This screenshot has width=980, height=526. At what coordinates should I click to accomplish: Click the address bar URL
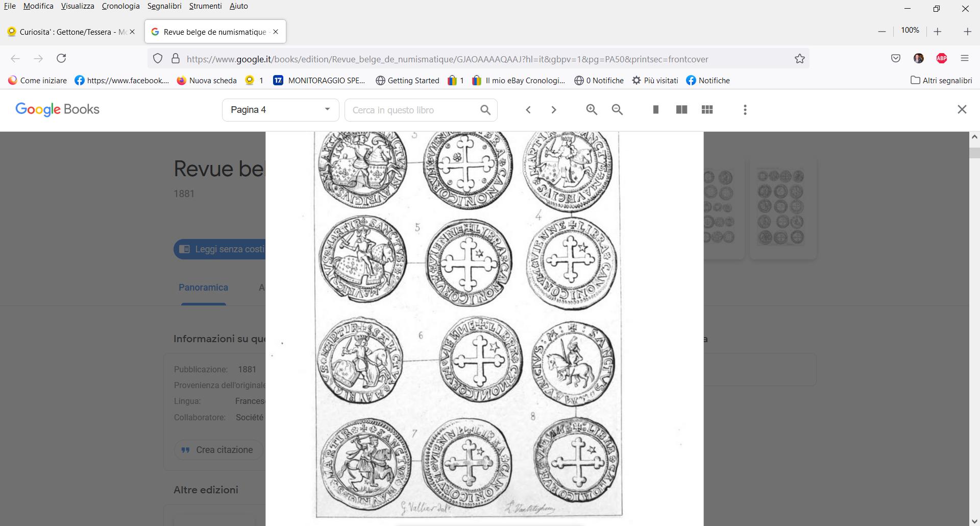pos(447,59)
